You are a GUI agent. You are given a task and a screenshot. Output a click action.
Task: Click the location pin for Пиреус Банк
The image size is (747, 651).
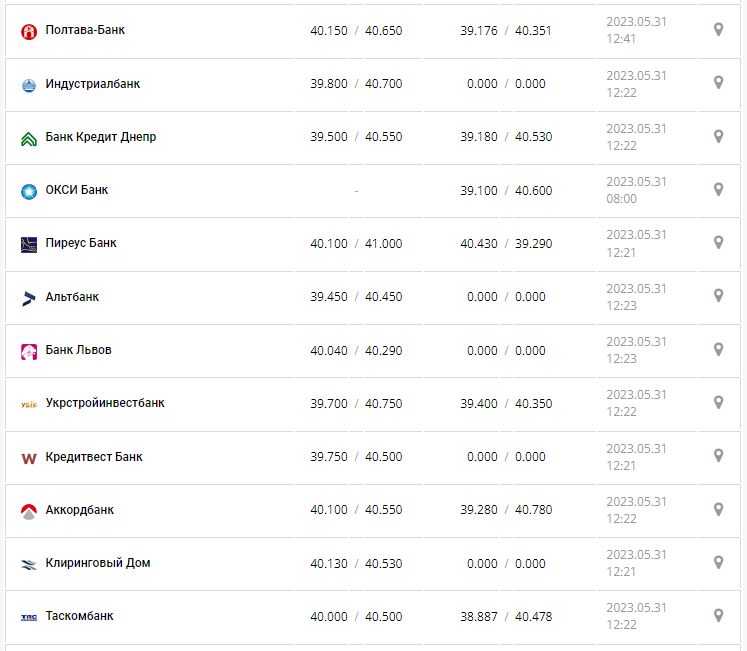click(718, 243)
